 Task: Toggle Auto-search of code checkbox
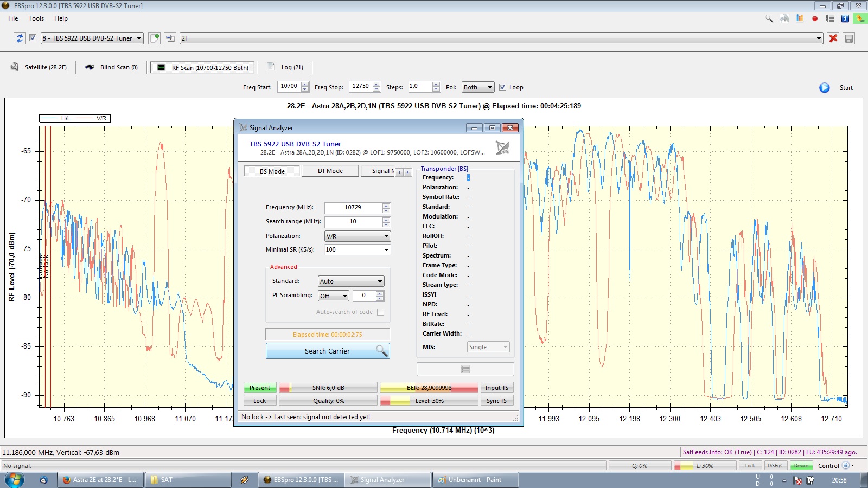pos(380,312)
